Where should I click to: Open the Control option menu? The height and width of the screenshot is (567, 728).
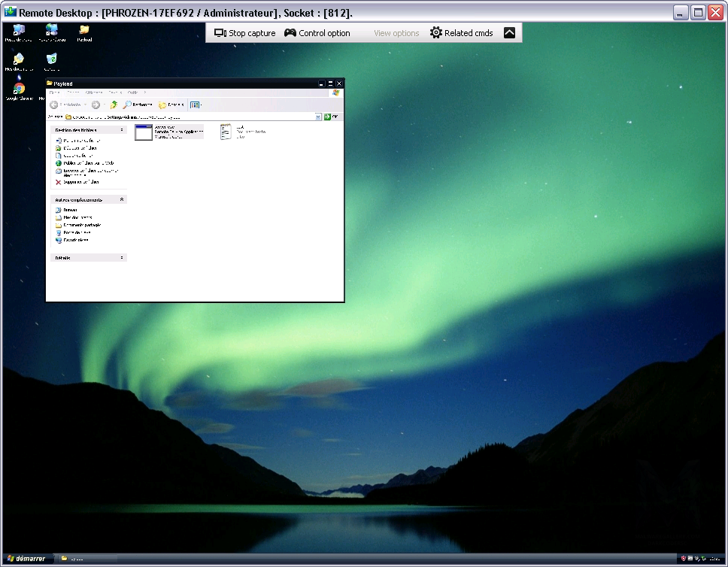317,33
